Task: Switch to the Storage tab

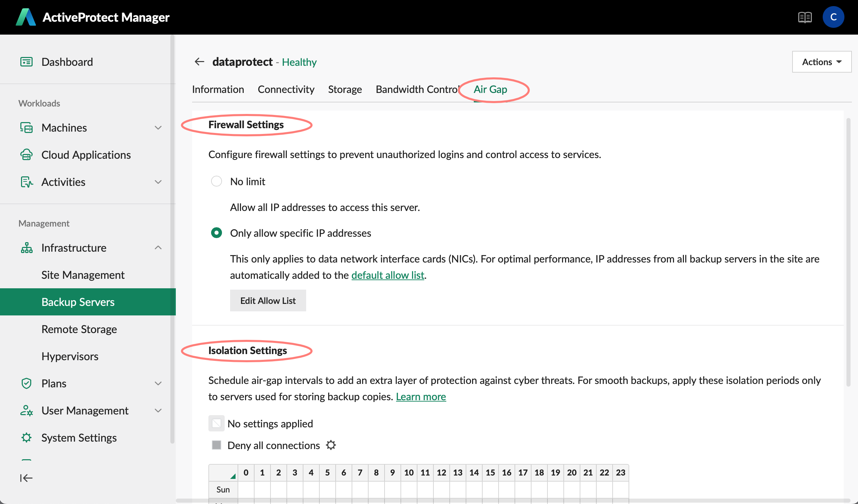Action: (x=345, y=90)
